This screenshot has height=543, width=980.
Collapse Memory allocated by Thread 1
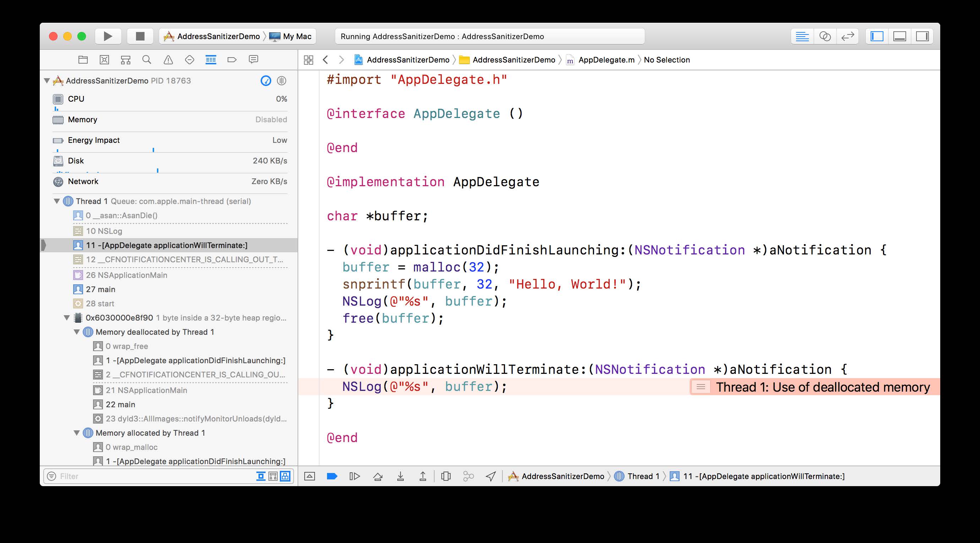[77, 433]
